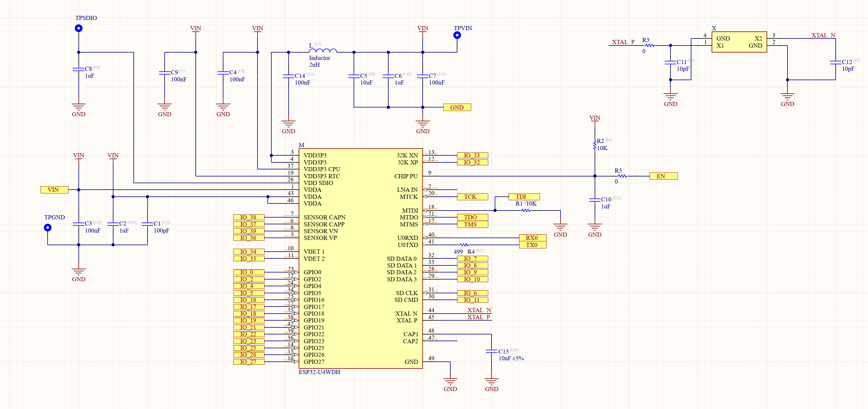Select resistor R5 symbol near EN
Viewport: 868px width, 409px height.
pyautogui.click(x=622, y=176)
